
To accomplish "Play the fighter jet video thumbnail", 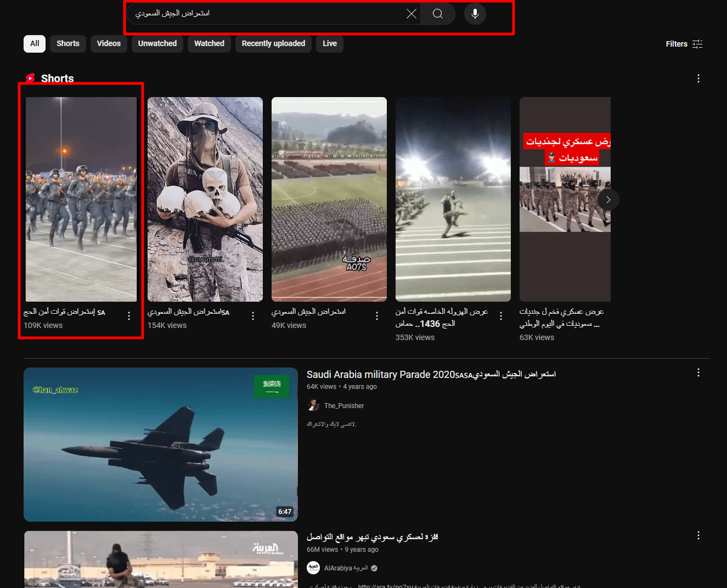I will point(161,444).
